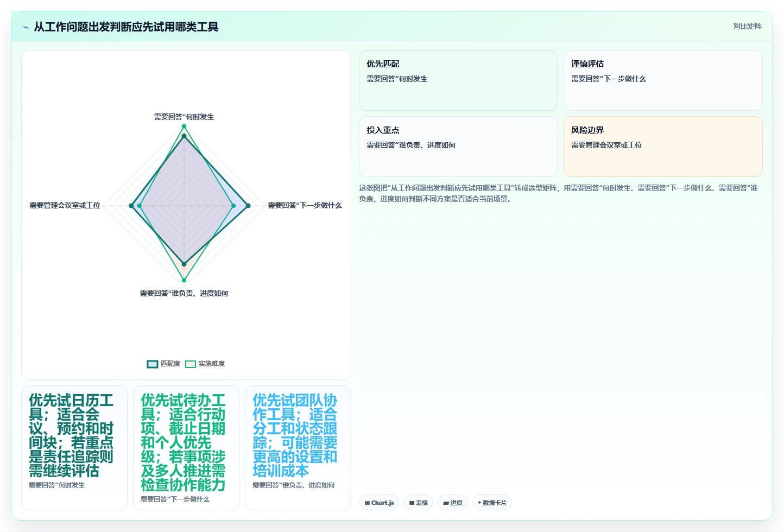Image resolution: width=784 pixels, height=532 pixels.
Task: Select 实施难度 data point on 谁负责、进度如何 axis
Action: 184,280
